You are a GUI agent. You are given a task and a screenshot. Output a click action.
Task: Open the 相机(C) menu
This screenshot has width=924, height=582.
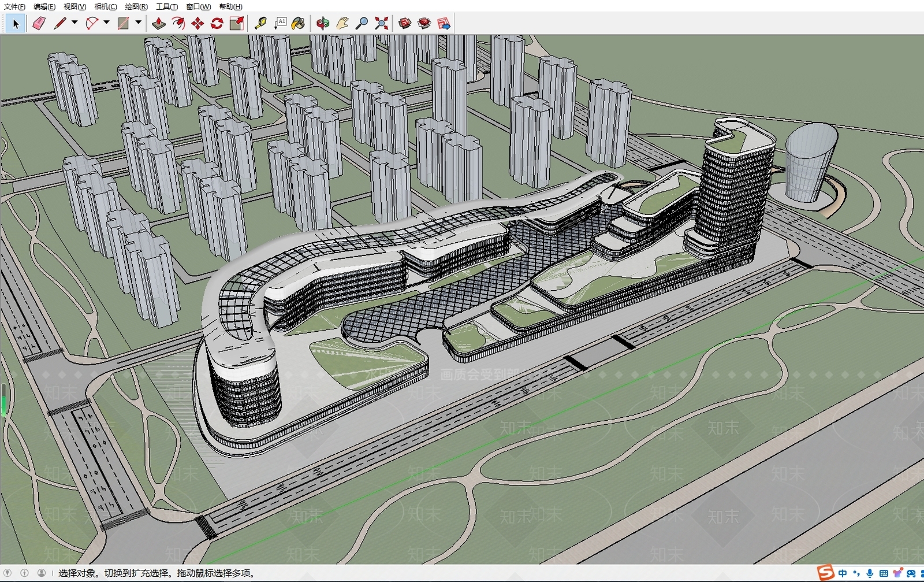pos(106,6)
